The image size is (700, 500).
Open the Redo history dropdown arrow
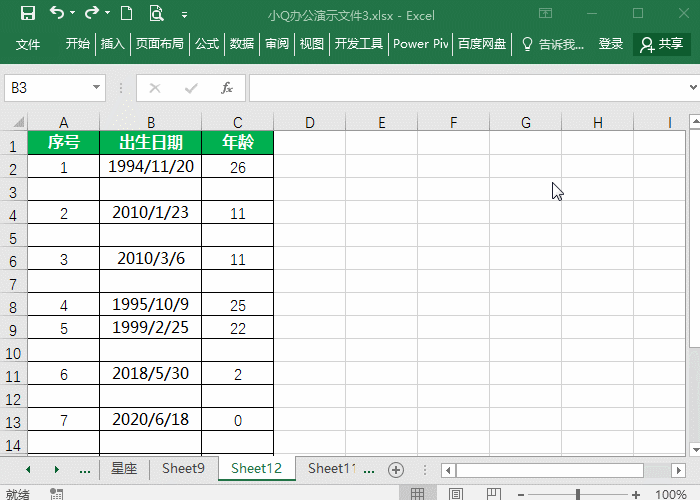pos(107,13)
